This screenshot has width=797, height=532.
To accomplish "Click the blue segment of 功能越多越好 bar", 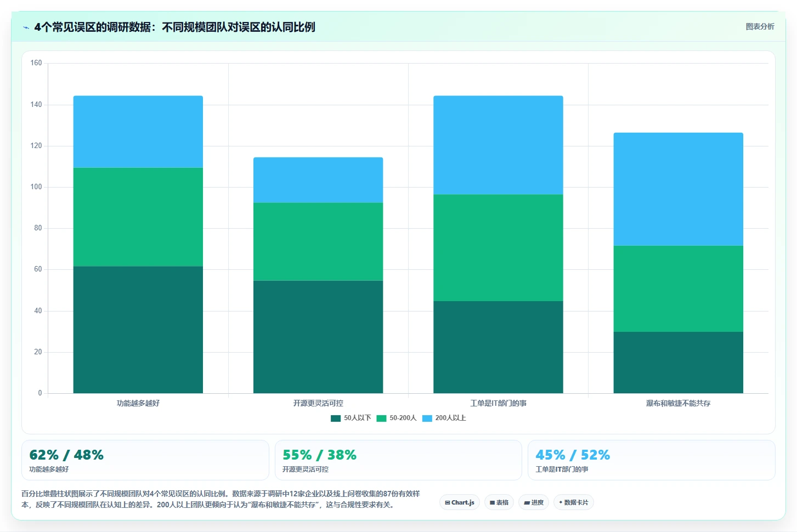I will coord(138,132).
